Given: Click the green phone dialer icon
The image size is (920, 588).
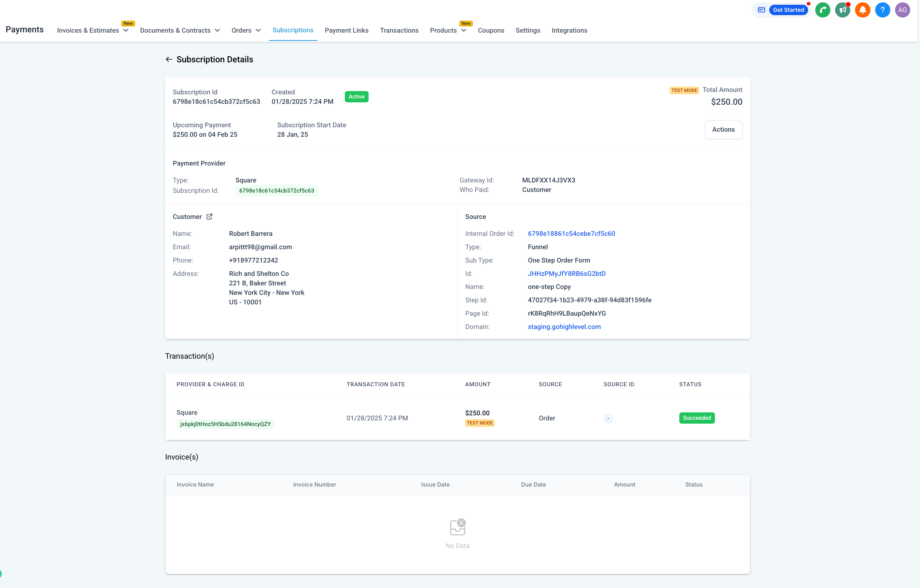Looking at the screenshot, I should [x=822, y=10].
